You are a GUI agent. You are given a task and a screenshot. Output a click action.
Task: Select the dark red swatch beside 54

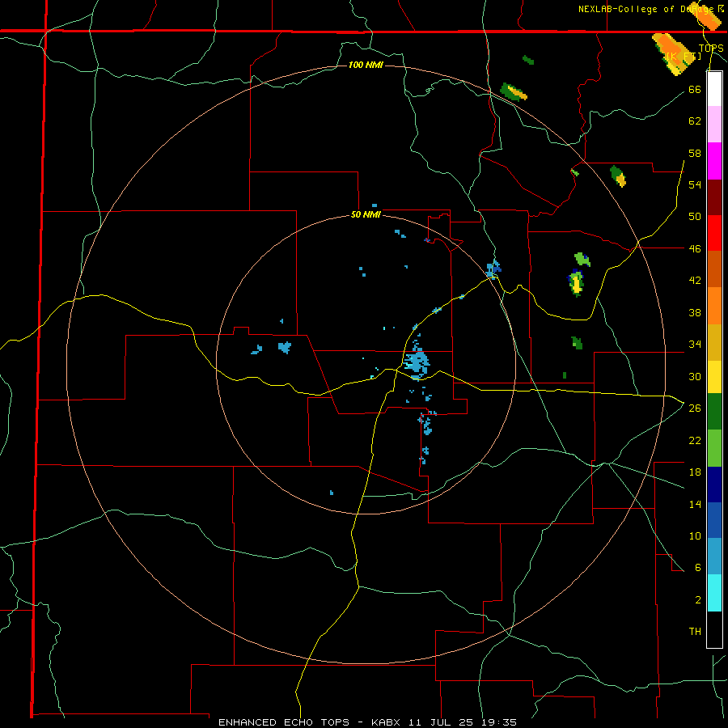point(714,197)
